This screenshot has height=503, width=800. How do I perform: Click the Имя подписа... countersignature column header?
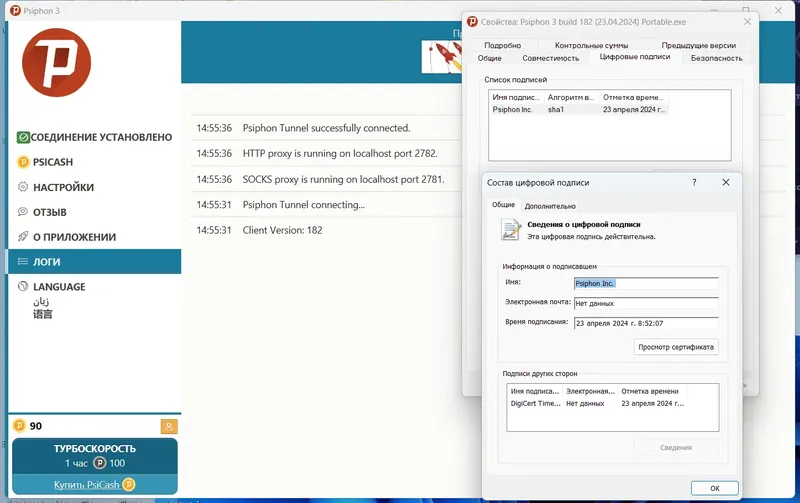[x=535, y=391]
